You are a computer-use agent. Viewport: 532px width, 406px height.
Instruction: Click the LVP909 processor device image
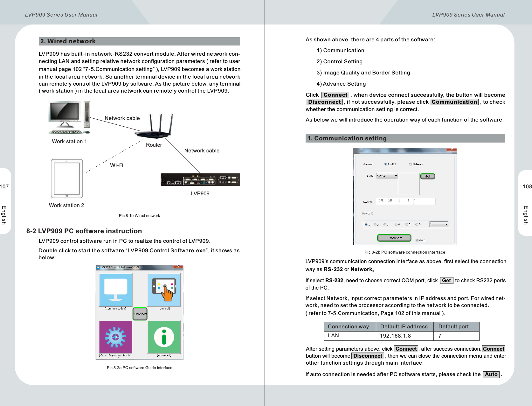(200, 179)
